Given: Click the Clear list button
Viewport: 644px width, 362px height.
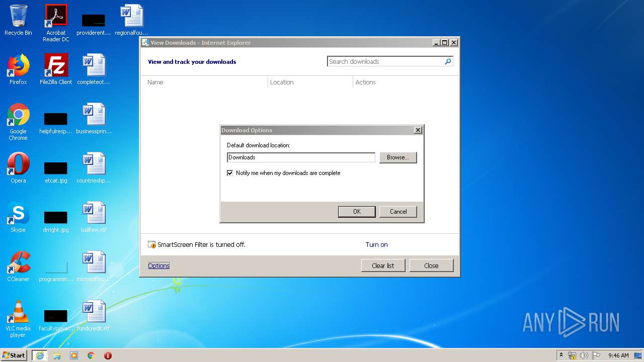Looking at the screenshot, I should pos(383,265).
